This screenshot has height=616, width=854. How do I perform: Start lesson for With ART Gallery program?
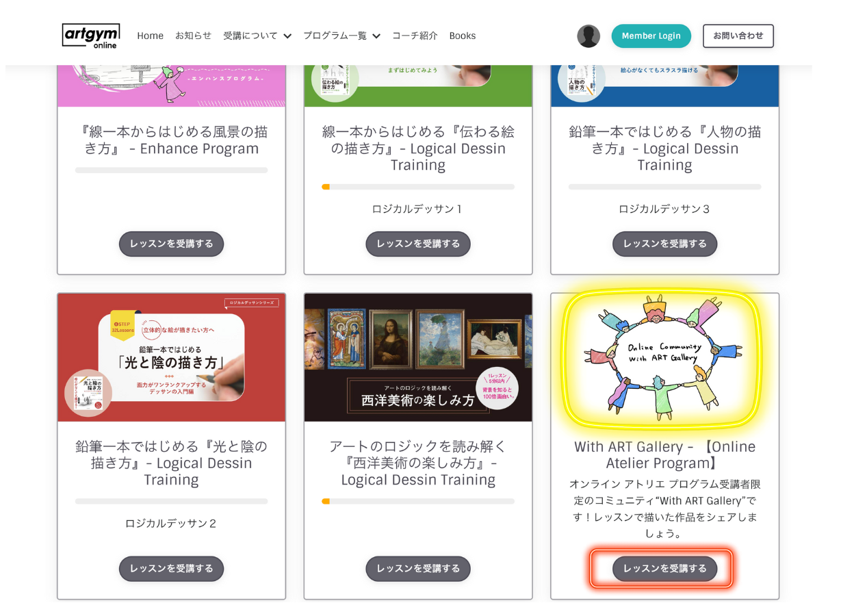point(664,569)
